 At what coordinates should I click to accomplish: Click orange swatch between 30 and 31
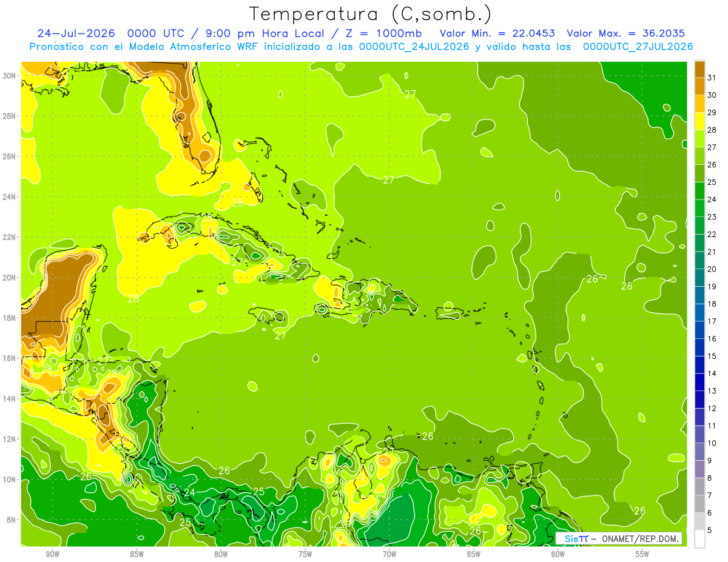(699, 85)
